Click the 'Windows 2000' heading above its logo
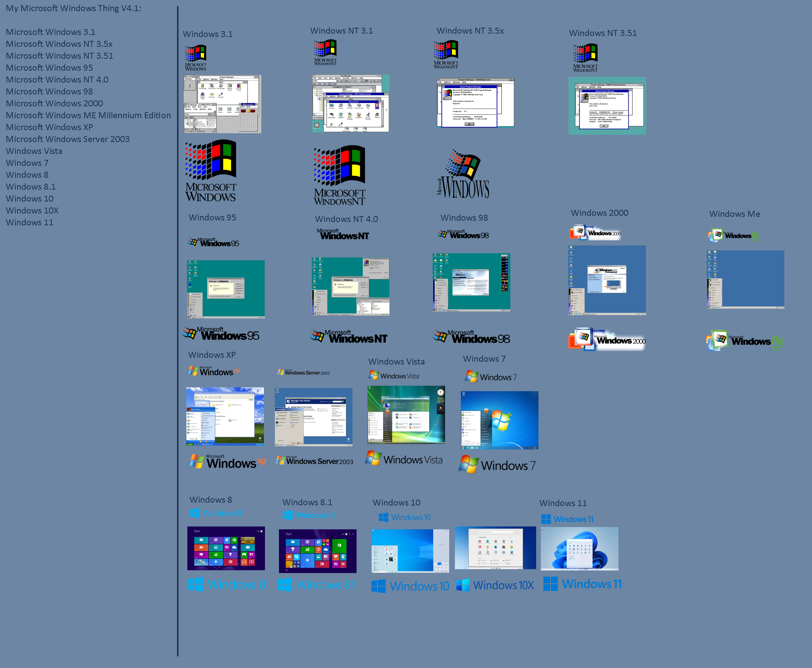This screenshot has height=668, width=812. [x=600, y=213]
